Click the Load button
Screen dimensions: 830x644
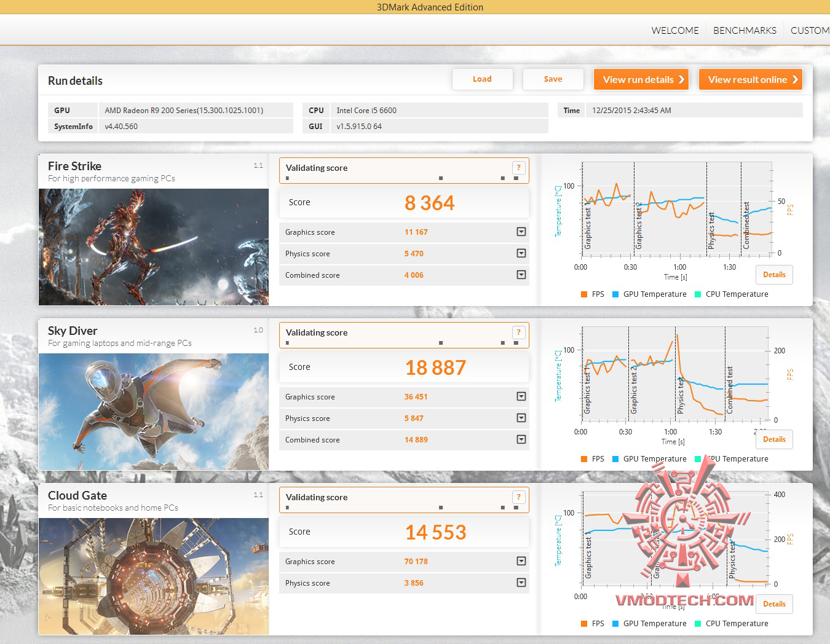click(483, 79)
